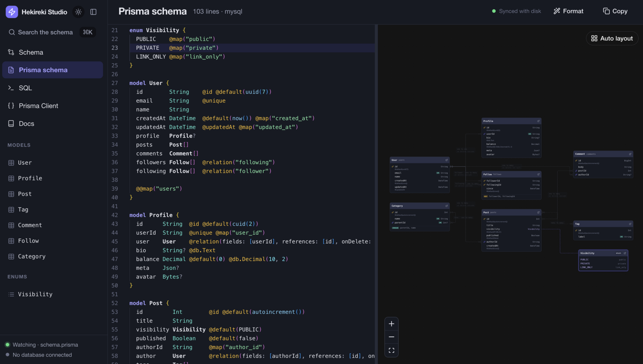Click the @@map("users") code line
The height and width of the screenshot is (364, 643).
[x=159, y=189]
